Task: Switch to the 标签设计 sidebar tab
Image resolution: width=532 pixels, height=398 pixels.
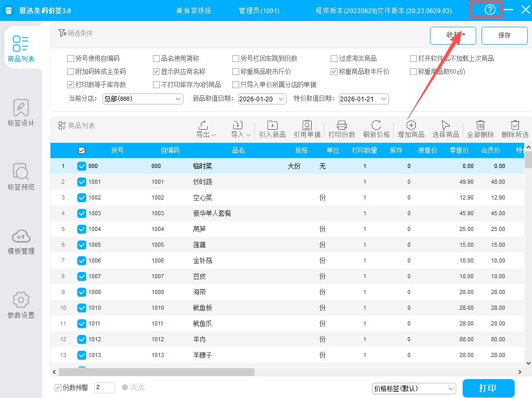Action: (x=21, y=113)
